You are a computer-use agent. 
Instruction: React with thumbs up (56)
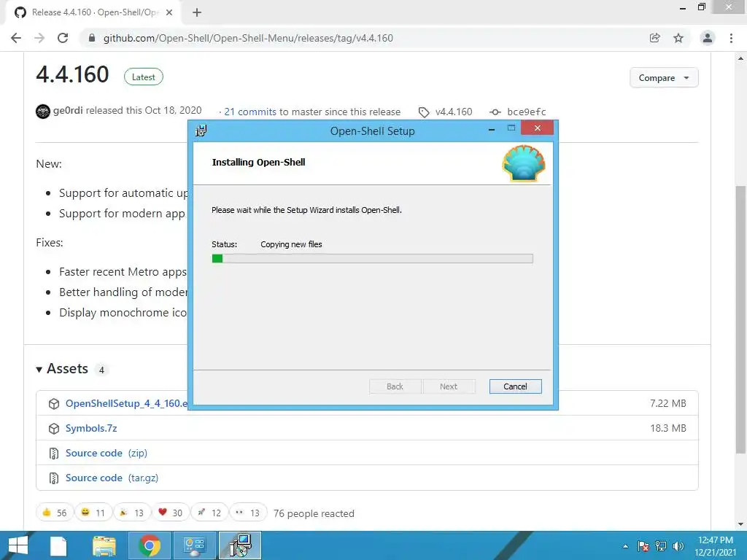tap(54, 513)
